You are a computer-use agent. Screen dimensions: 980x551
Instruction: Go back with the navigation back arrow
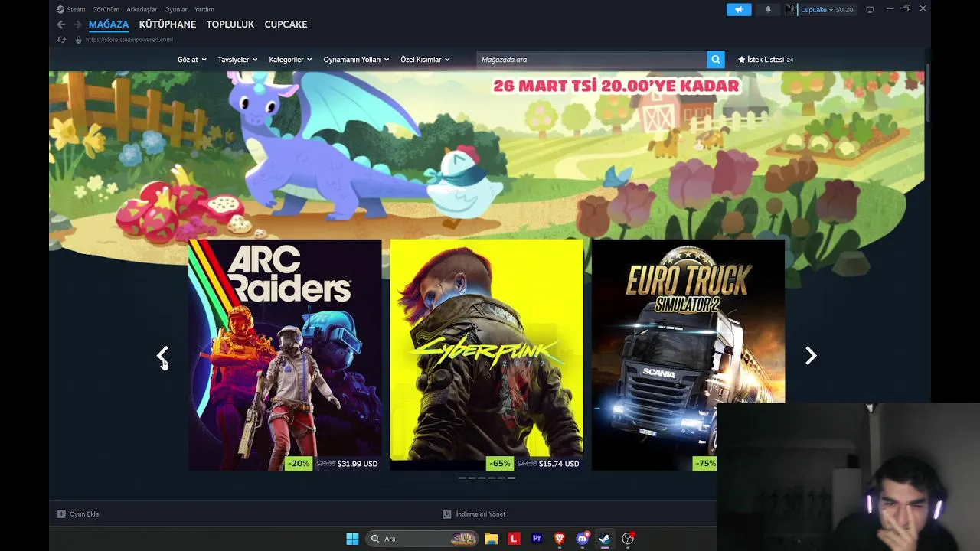(61, 24)
